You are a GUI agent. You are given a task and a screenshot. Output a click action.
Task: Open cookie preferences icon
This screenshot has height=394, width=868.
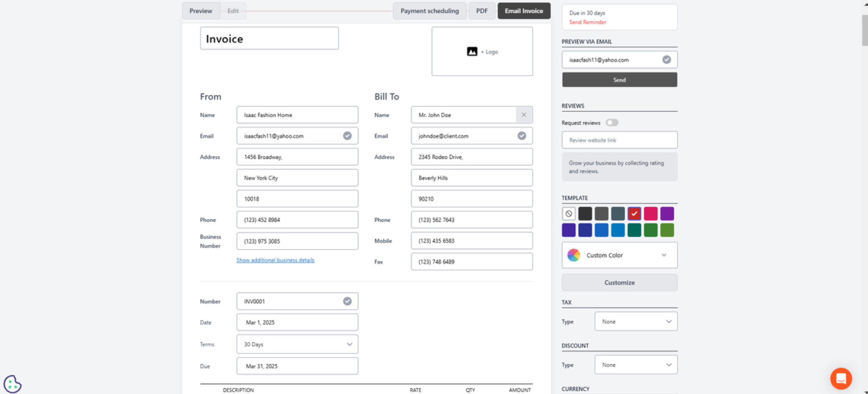point(12,384)
